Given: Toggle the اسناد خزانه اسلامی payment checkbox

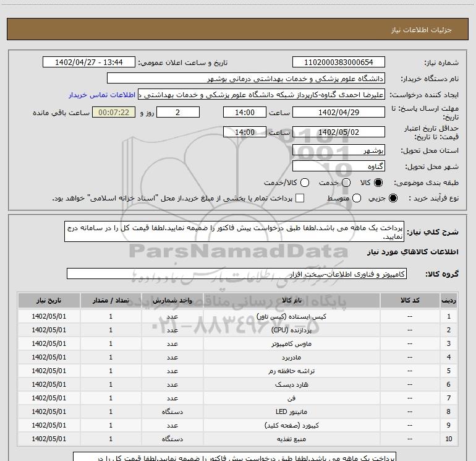Looking at the screenshot, I should (x=300, y=198).
